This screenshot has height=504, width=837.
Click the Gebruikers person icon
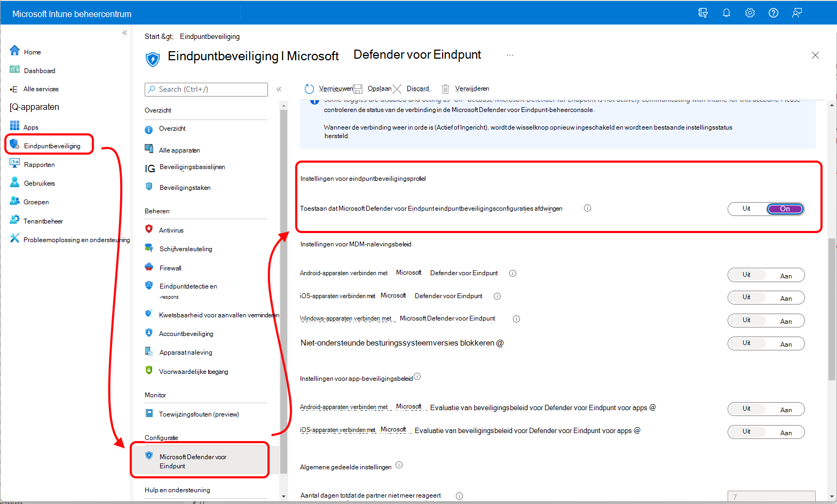15,182
